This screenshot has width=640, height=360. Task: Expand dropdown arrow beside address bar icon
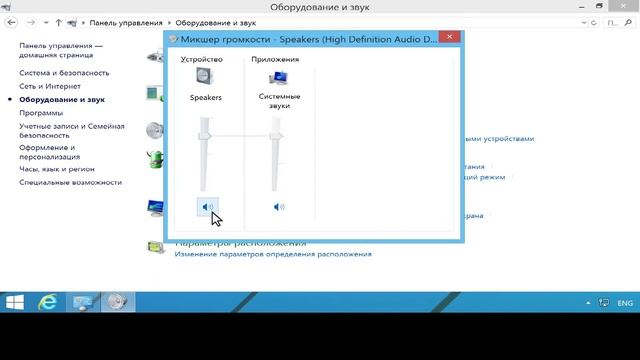point(83,23)
